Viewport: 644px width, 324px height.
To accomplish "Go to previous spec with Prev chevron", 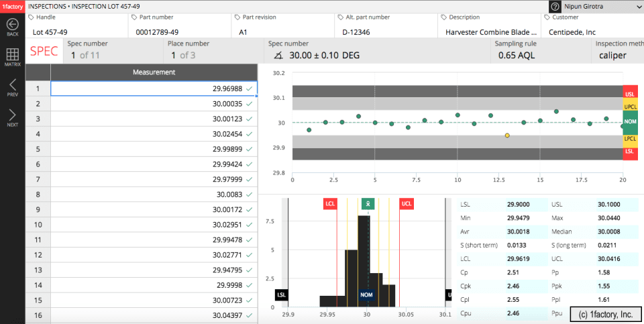I will (x=12, y=85).
